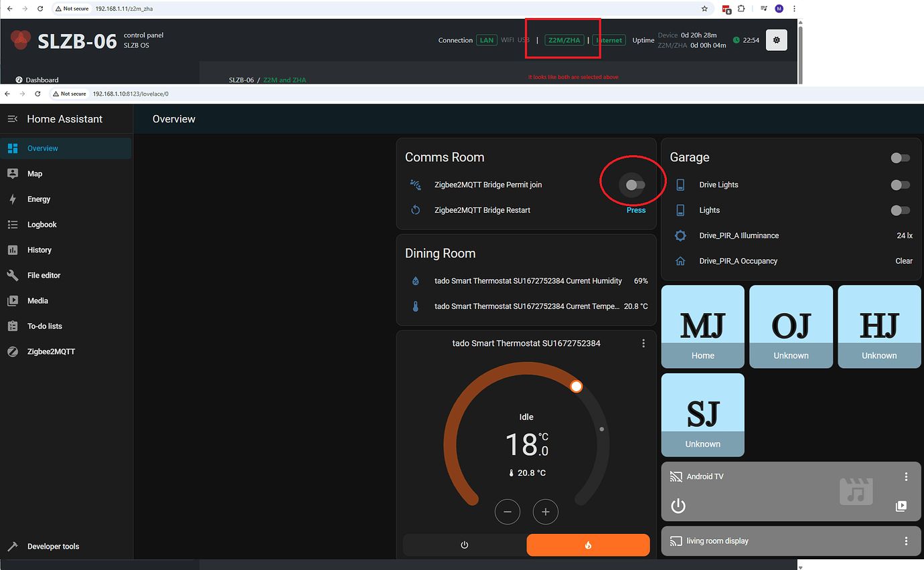Open the MJ Home person tile
The width and height of the screenshot is (924, 570).
[x=703, y=326]
